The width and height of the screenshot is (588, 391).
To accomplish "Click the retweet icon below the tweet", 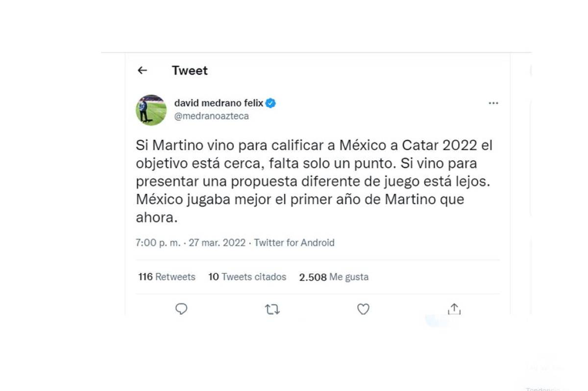I will coord(272,309).
